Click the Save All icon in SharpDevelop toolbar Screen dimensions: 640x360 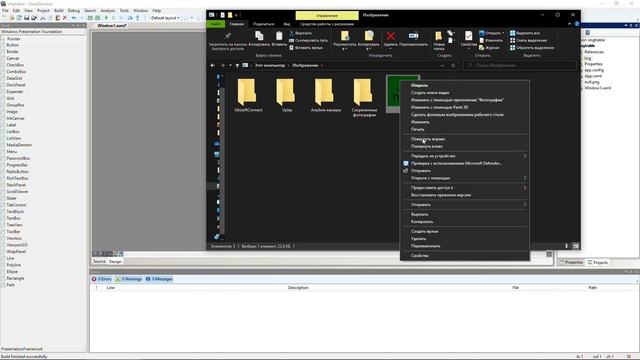pos(34,18)
